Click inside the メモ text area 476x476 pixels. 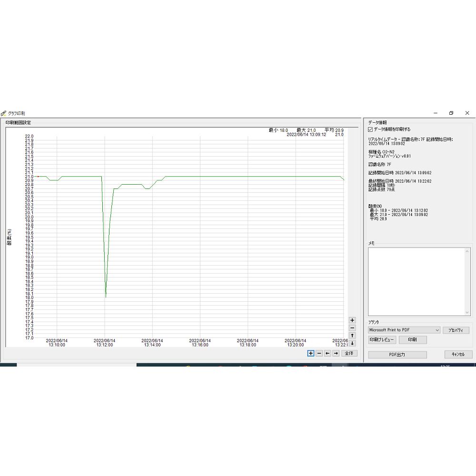417,281
